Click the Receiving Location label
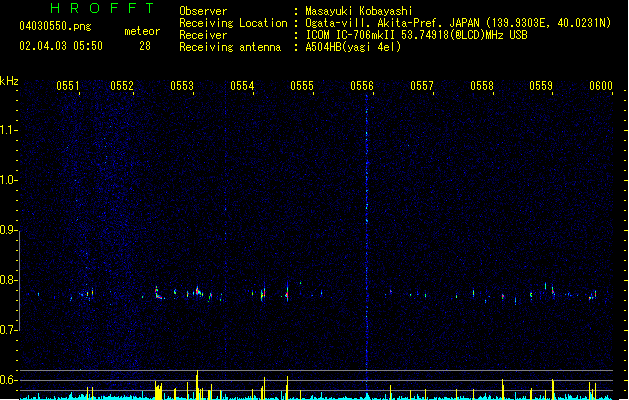Screen dimensions: 629x400 click(233, 23)
